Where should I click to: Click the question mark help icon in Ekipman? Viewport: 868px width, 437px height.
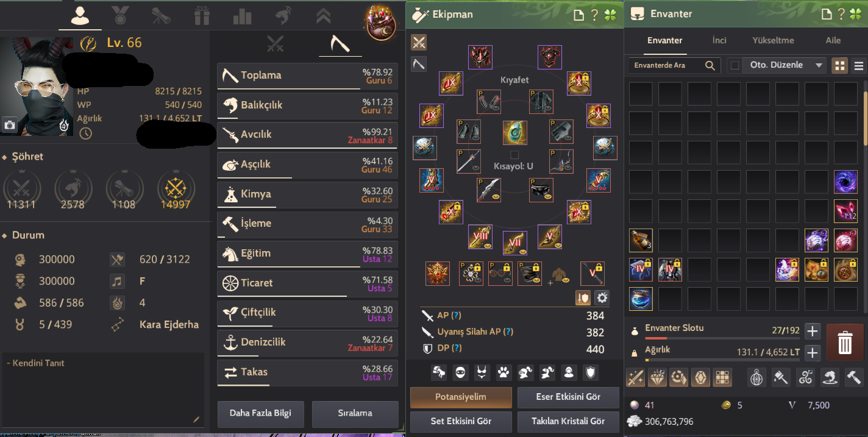coord(594,15)
